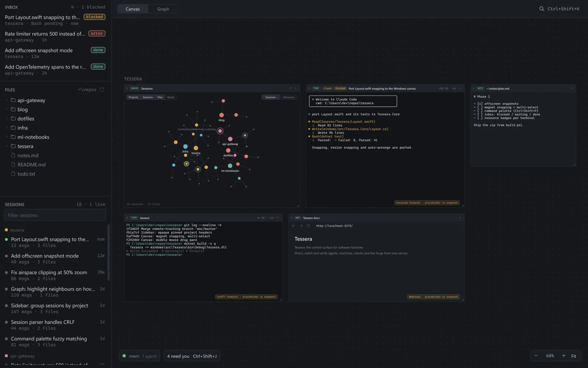Click the dotfiles node in the graph
Screen dimensions: 588x368
(228, 150)
